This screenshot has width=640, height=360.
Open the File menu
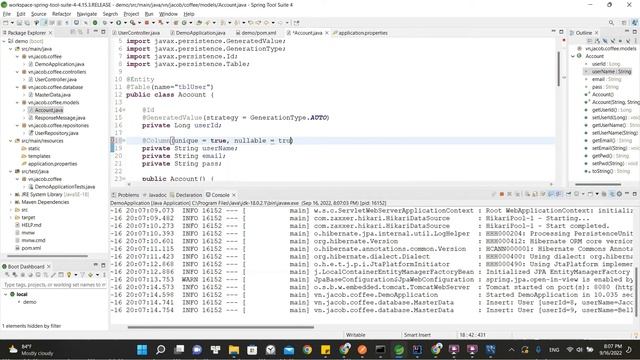pos(7,14)
